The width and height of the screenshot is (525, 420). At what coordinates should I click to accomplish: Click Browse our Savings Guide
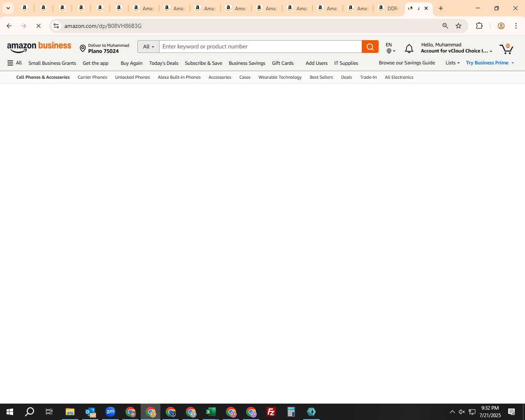tap(407, 63)
